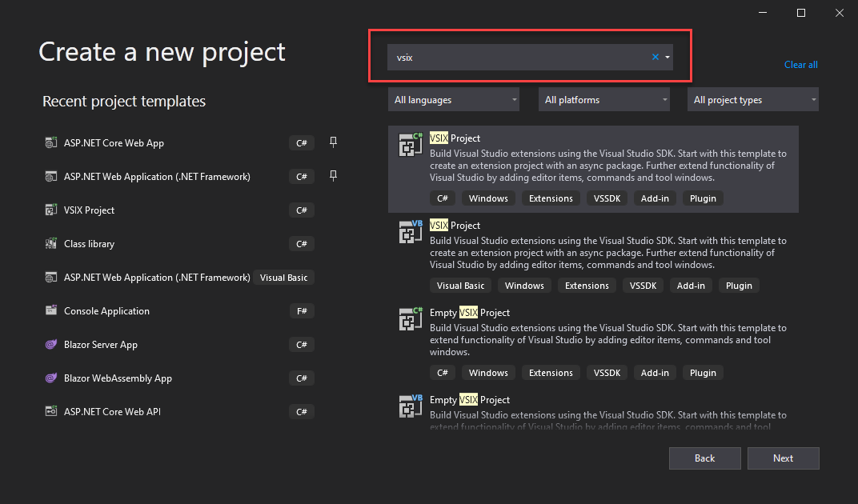Click the Clear all link
Screen dimensions: 858x504
(800, 65)
